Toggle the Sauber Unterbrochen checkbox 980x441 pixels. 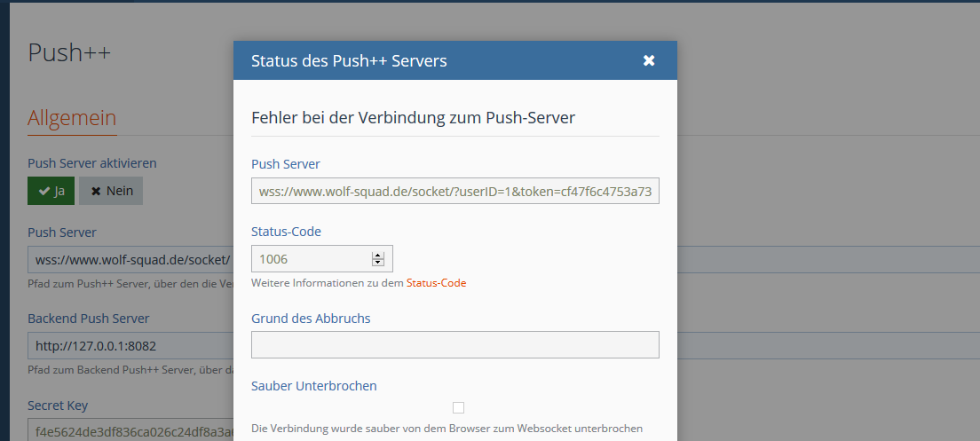(x=458, y=407)
